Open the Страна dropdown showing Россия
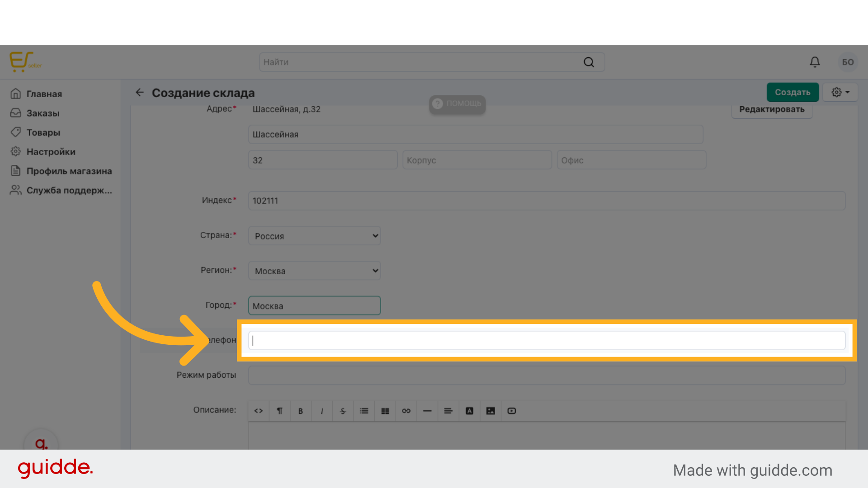 tap(315, 236)
